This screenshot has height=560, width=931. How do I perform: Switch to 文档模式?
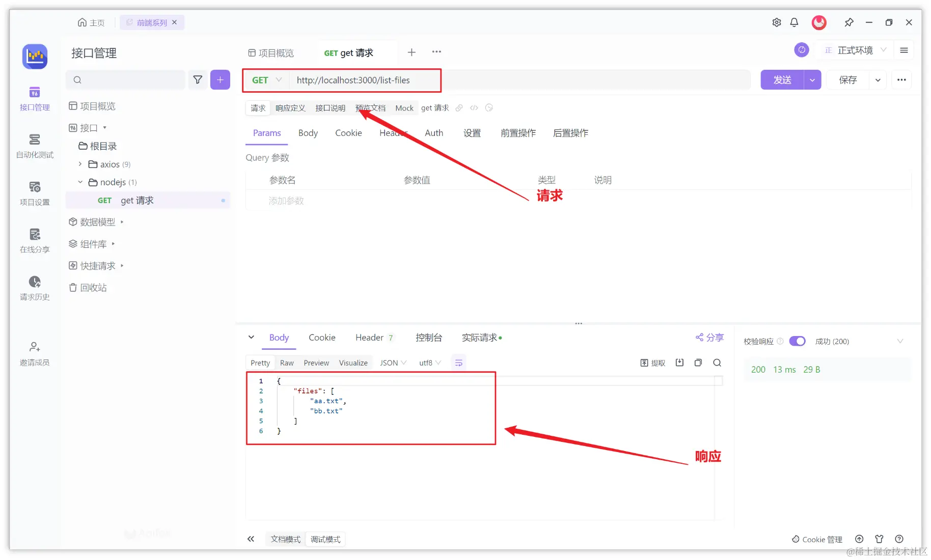click(x=286, y=539)
